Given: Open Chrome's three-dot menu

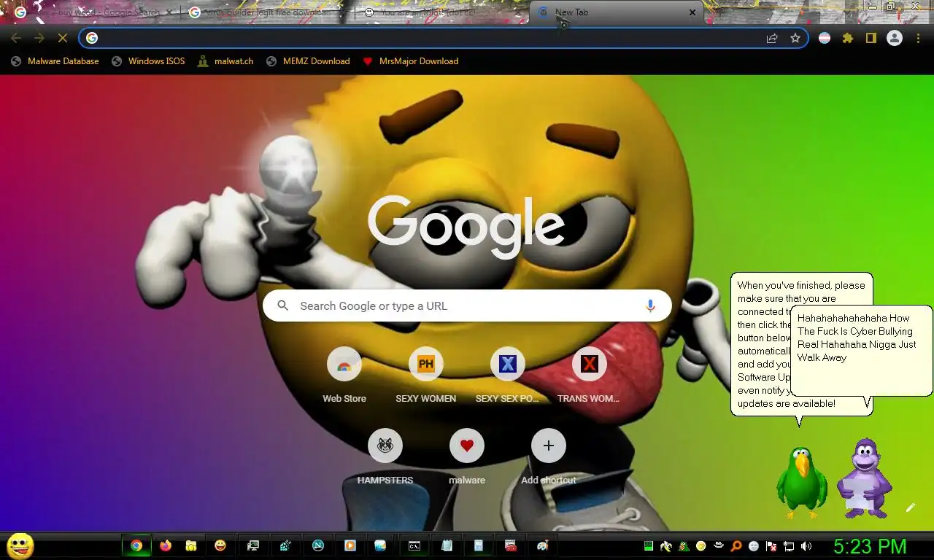Looking at the screenshot, I should click(918, 38).
